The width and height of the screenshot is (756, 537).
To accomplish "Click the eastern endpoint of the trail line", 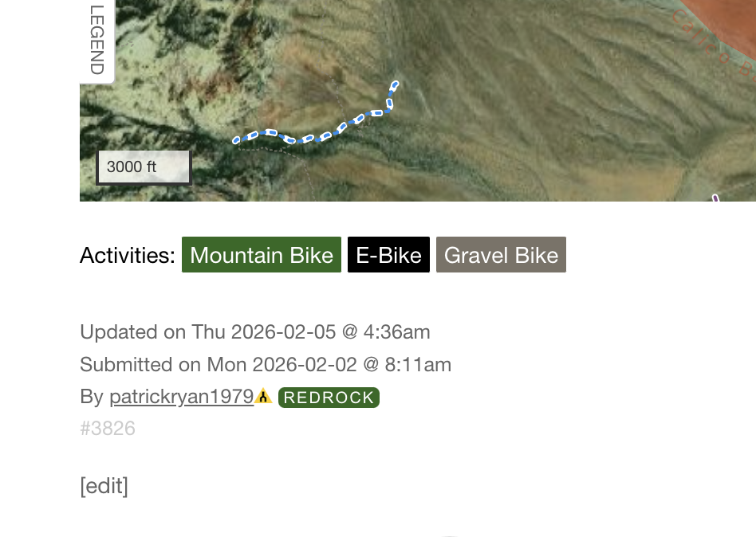I will pos(395,85).
